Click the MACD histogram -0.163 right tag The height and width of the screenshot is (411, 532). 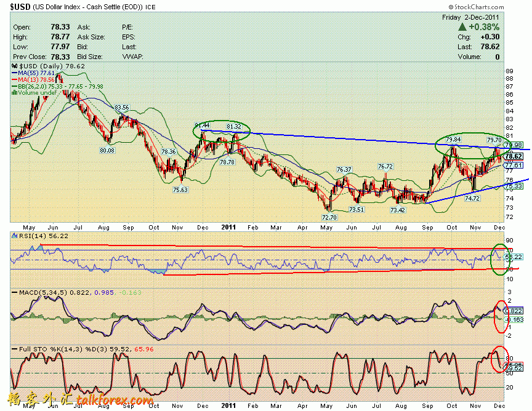(514, 319)
